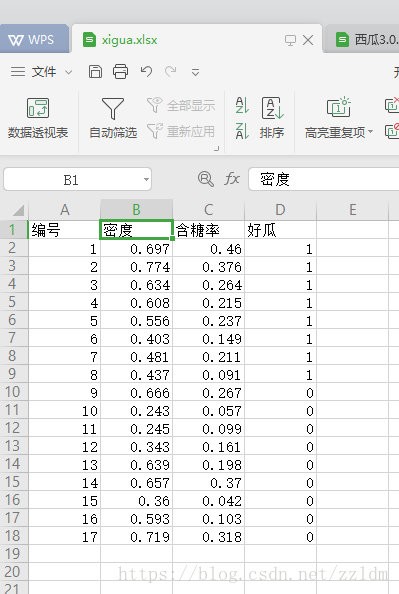Select column C header
The height and width of the screenshot is (594, 399).
208,209
